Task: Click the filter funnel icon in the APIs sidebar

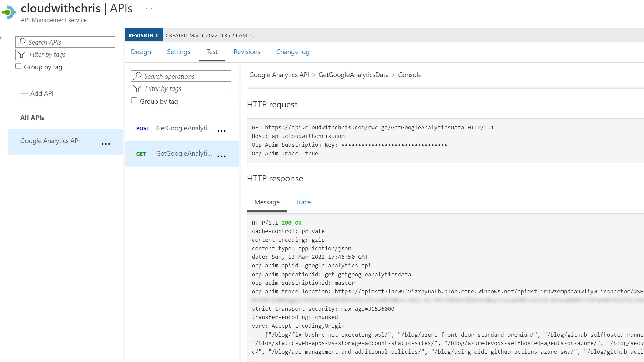Action: (x=22, y=54)
